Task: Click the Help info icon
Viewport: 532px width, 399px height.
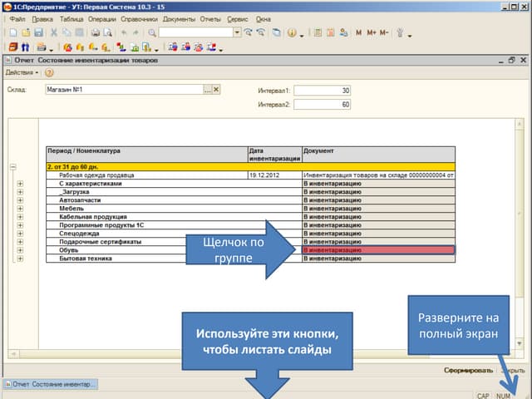Action: click(x=292, y=32)
